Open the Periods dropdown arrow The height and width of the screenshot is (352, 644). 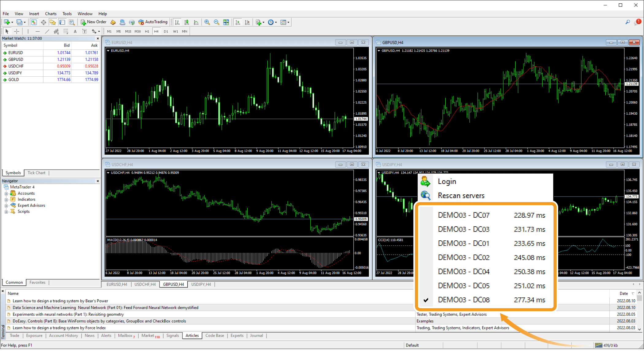click(276, 22)
